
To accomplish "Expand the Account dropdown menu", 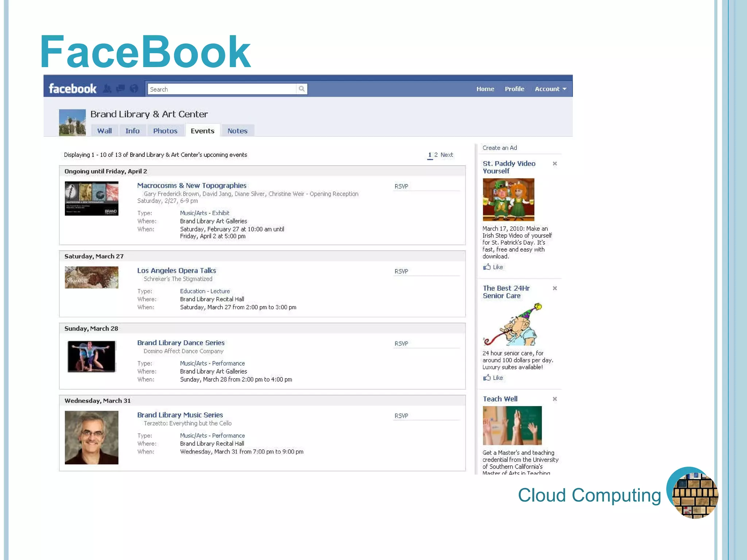I will pos(550,89).
